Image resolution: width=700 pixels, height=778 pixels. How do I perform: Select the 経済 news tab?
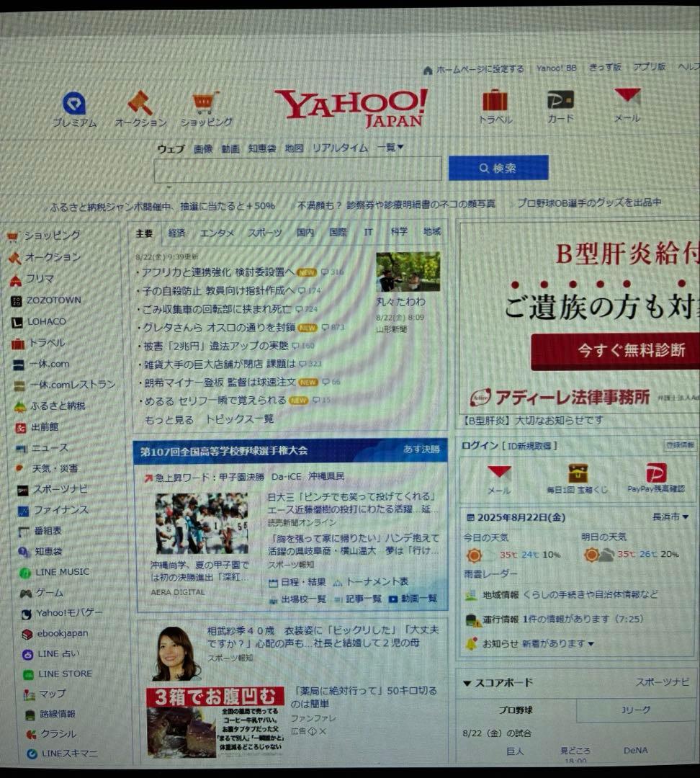(x=176, y=233)
